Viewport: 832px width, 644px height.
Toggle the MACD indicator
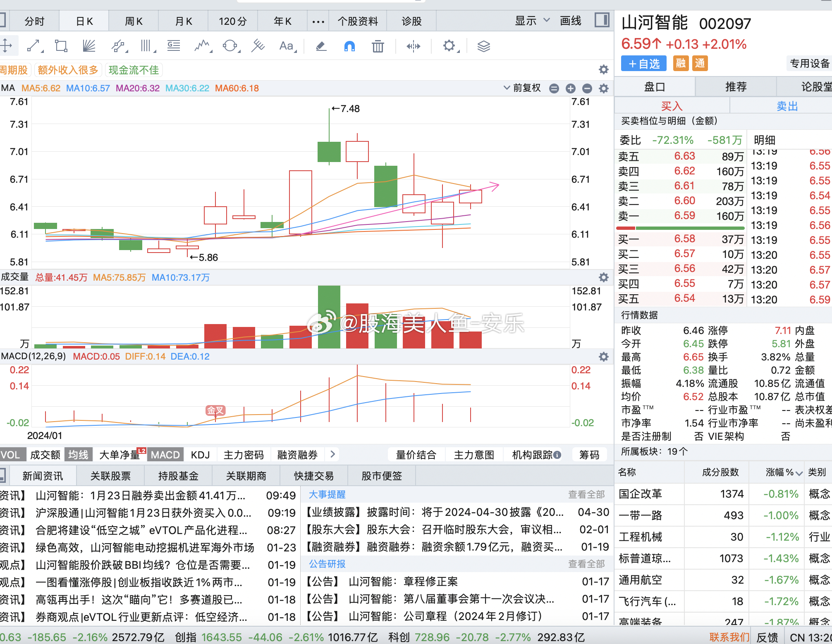pyautogui.click(x=165, y=455)
